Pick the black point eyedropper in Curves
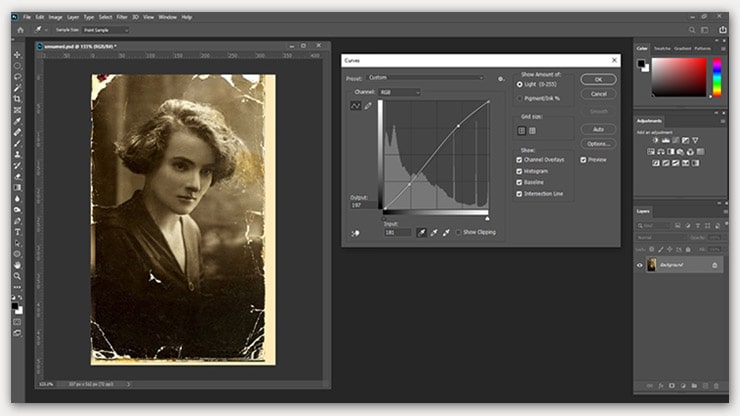The image size is (740, 416). coord(421,232)
